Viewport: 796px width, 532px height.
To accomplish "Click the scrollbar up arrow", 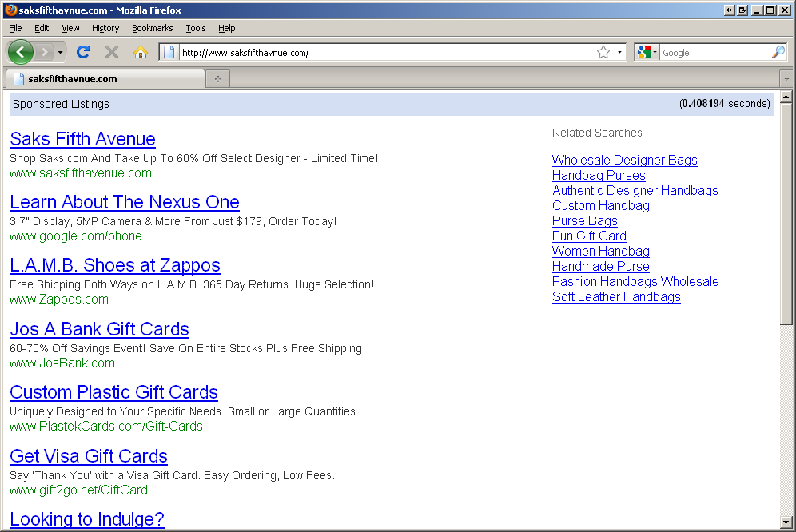I will (786, 97).
